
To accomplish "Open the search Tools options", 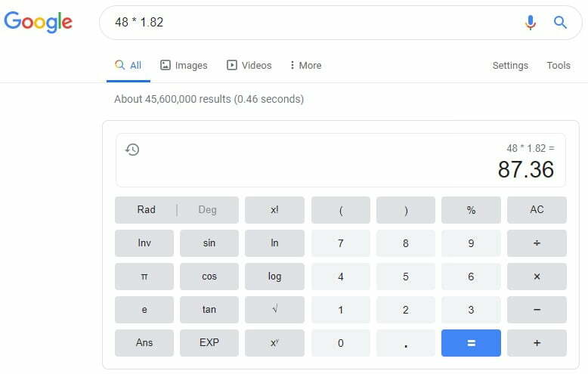I will coord(559,65).
